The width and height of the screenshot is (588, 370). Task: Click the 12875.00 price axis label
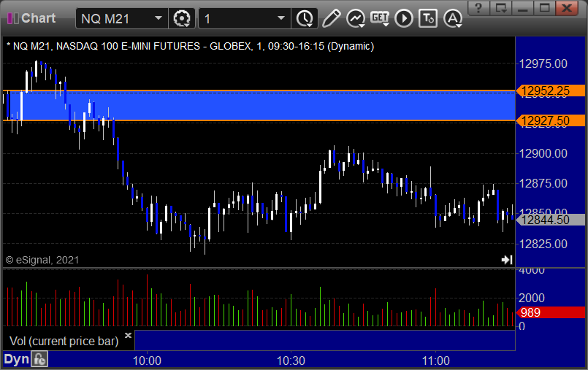(543, 183)
